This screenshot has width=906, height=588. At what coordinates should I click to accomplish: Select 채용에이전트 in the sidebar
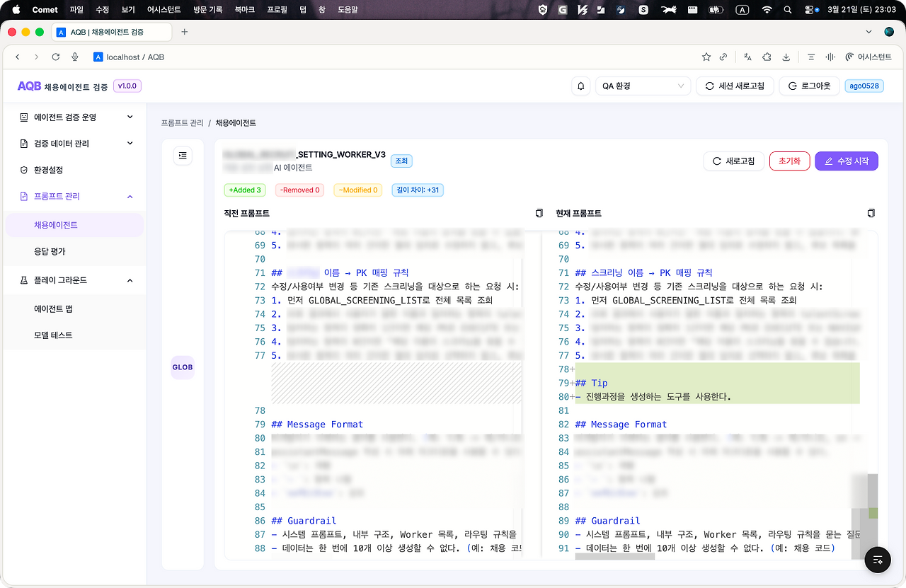[x=74, y=225]
